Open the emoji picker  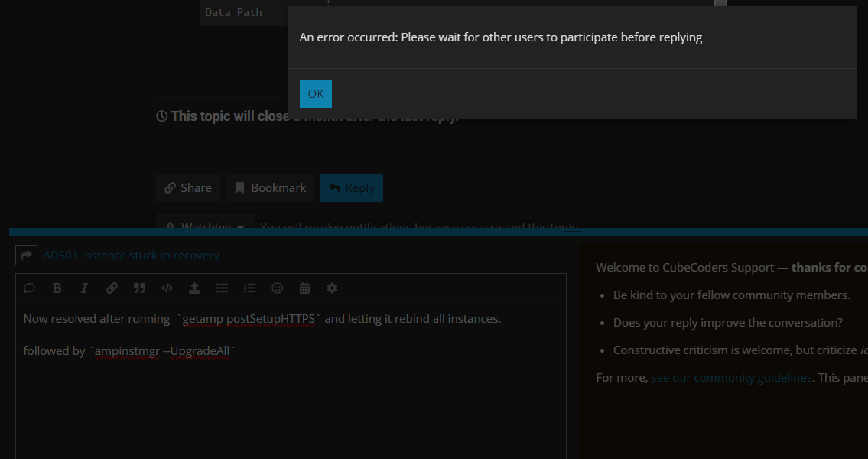click(x=277, y=288)
